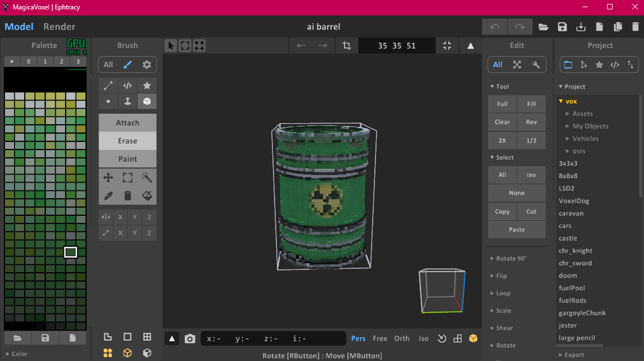This screenshot has height=361, width=644.
Task: Click the Redo arrow icon
Action: 520,26
